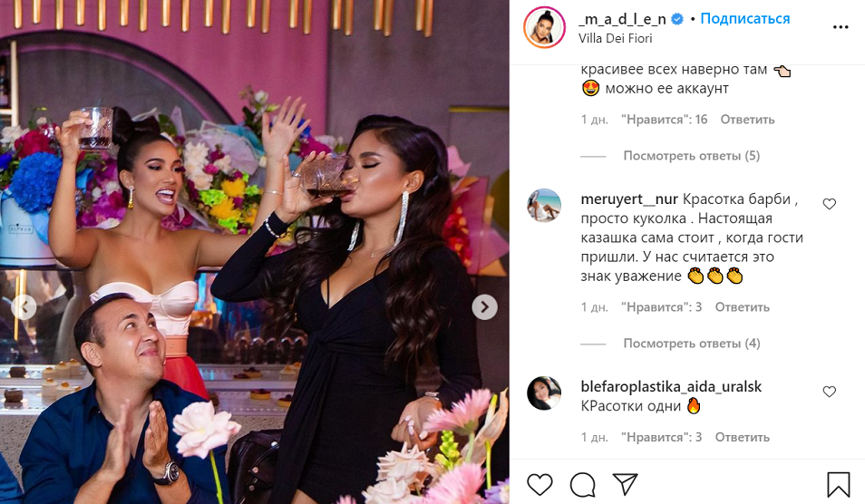Screen dimensions: 865x504
Task: Like the post with heart icon
Action: [539, 485]
